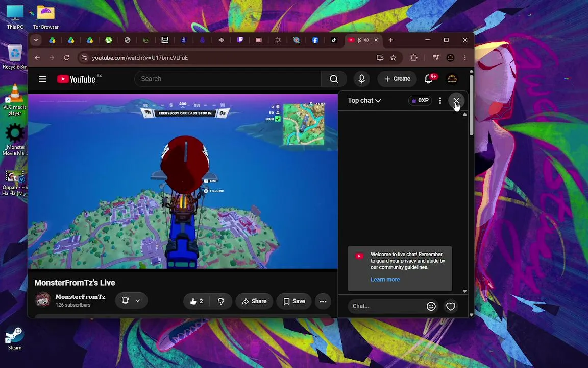Open the 0XP crown points badge
The height and width of the screenshot is (368, 588).
pos(420,101)
